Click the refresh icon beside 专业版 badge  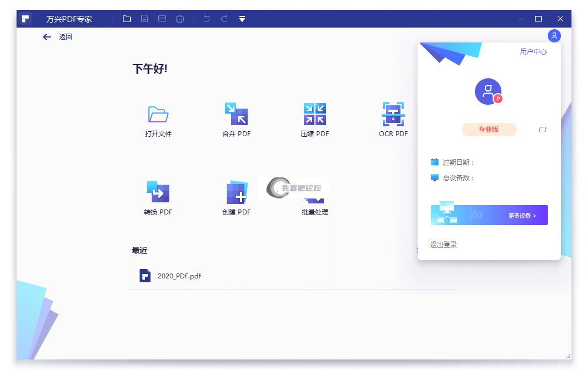click(x=542, y=130)
